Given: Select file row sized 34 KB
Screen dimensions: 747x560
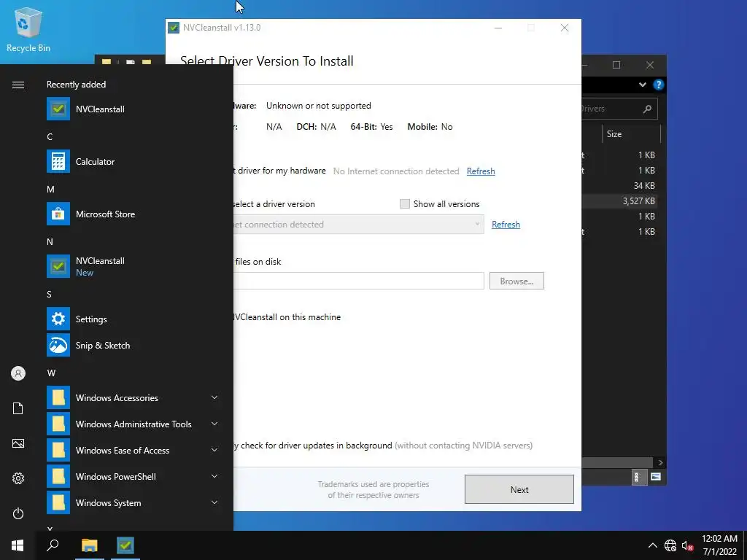Looking at the screenshot, I should click(x=619, y=186).
